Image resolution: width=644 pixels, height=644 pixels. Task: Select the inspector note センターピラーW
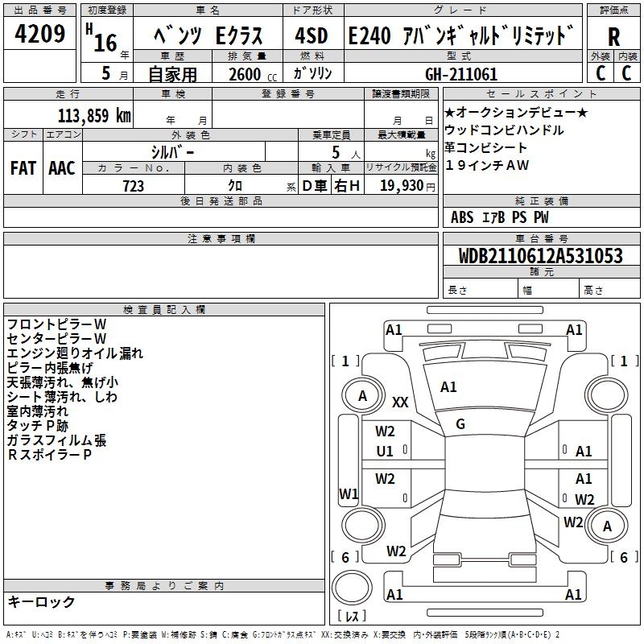[x=56, y=339]
